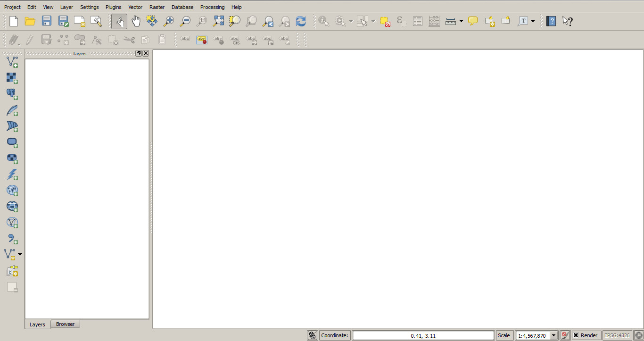Click inside the Coordinate input field
This screenshot has height=341, width=644.
coord(424,335)
